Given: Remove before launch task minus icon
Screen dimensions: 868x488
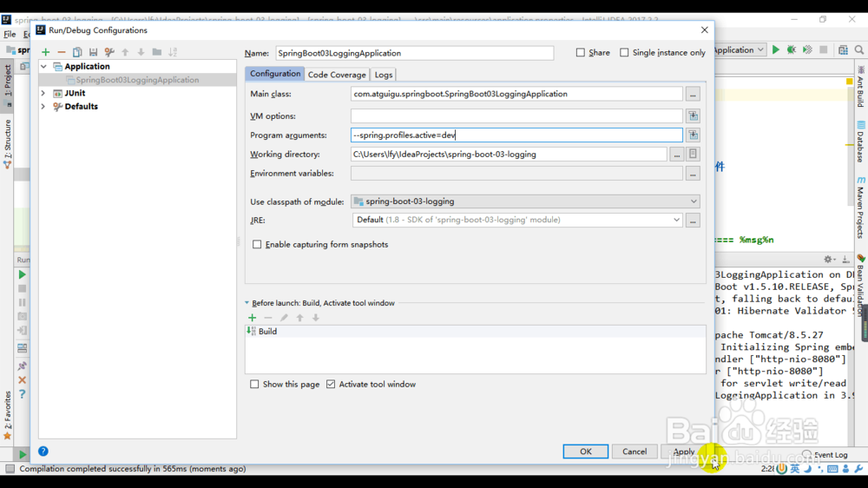Looking at the screenshot, I should [x=268, y=318].
